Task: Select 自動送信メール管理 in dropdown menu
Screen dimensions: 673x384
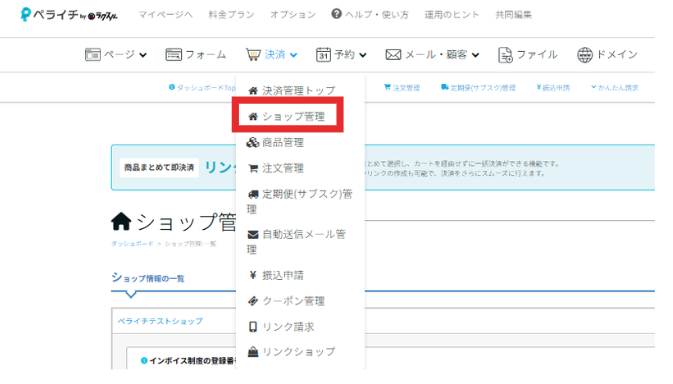Action: [x=297, y=242]
